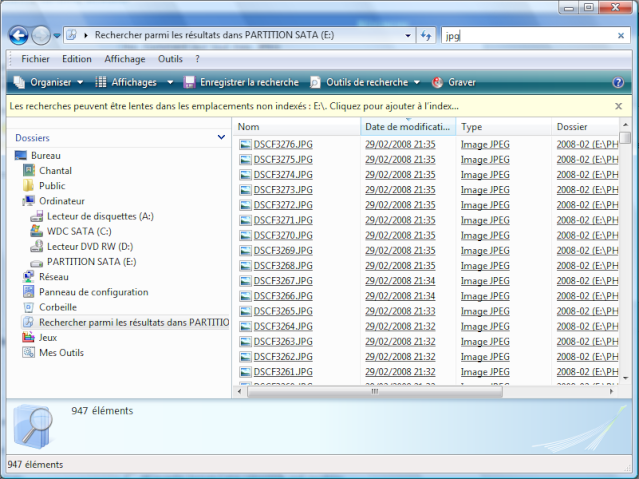Open the Affichages dropdown arrow
Screen dimensions: 639x479
point(170,82)
